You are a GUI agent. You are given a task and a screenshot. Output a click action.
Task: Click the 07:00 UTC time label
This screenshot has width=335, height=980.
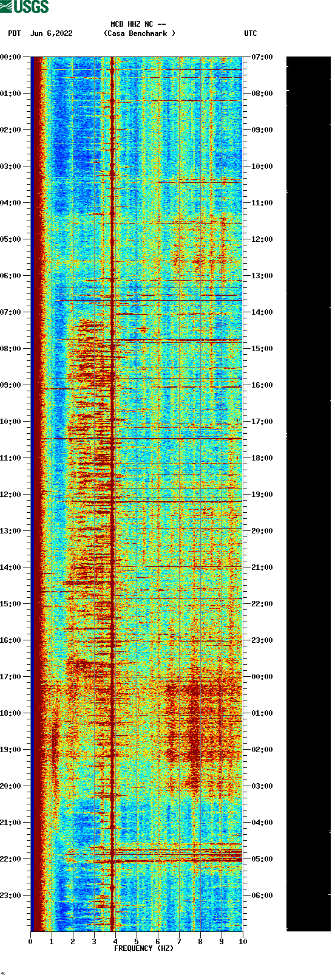pos(262,57)
